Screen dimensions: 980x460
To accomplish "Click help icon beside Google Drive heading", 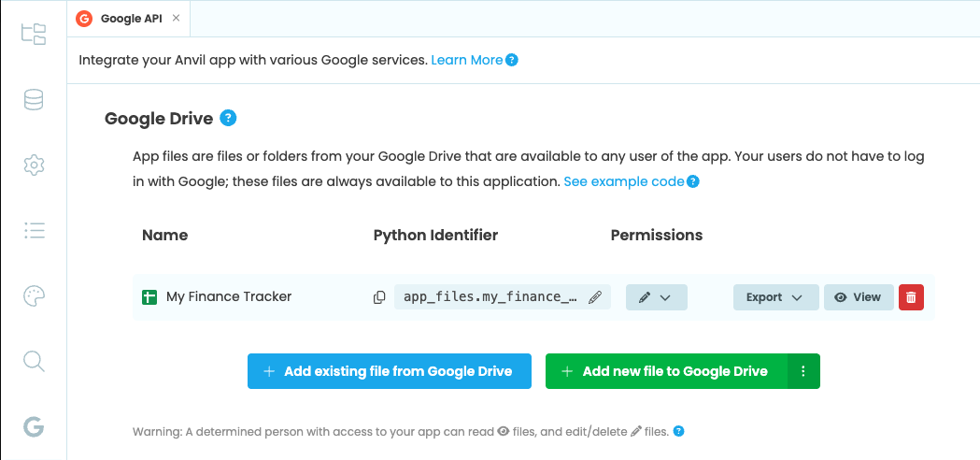I will [x=228, y=118].
